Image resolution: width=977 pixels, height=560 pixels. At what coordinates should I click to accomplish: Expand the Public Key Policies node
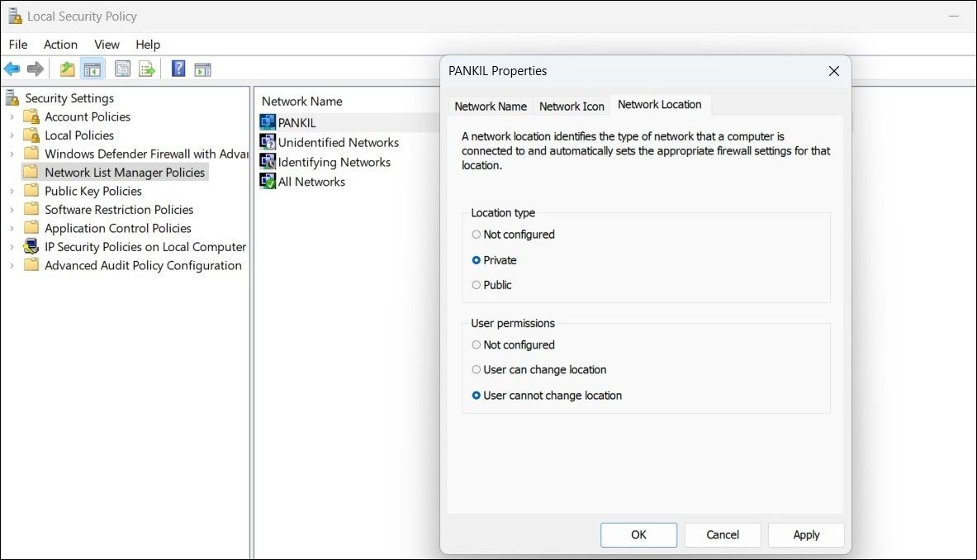click(12, 192)
